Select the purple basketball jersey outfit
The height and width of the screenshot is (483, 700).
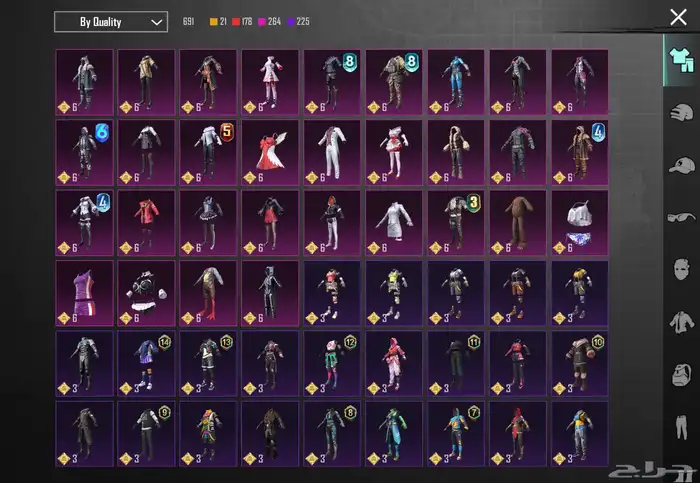[x=84, y=292]
